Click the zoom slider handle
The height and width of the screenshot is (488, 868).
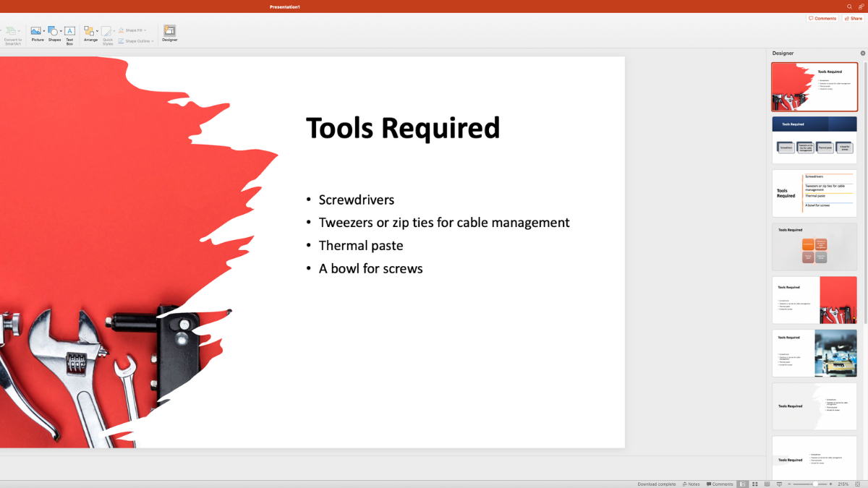pos(814,484)
